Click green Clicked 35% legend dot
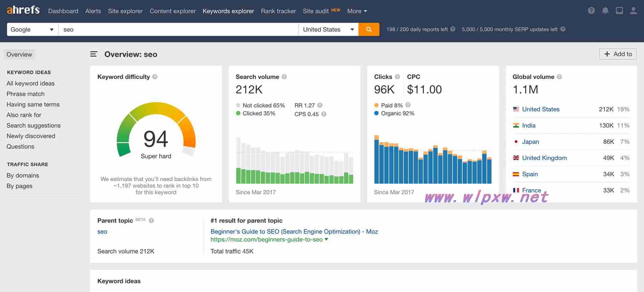 [x=238, y=113]
